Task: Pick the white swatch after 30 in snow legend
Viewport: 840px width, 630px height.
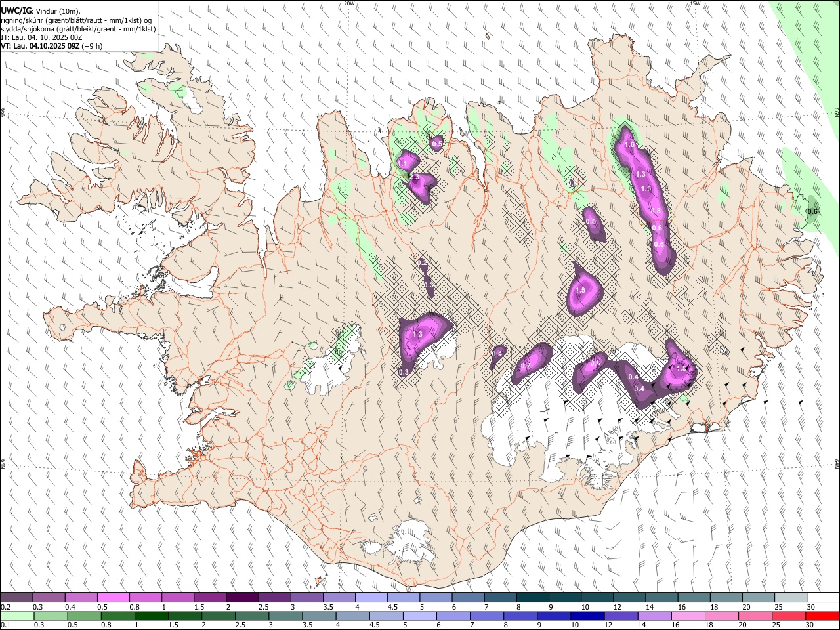Action: click(x=823, y=598)
